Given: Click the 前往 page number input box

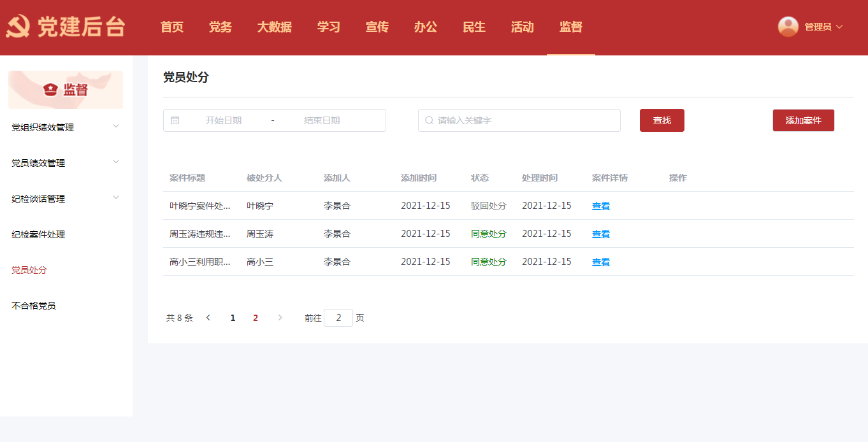Looking at the screenshot, I should (x=338, y=318).
